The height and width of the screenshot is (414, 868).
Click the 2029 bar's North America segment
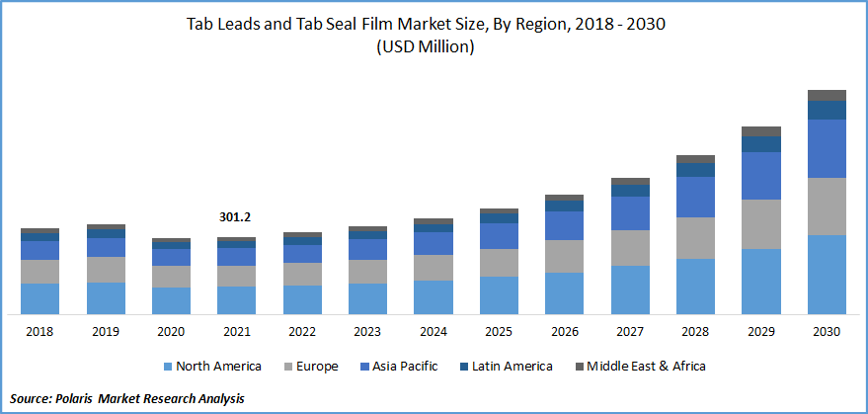click(x=761, y=282)
